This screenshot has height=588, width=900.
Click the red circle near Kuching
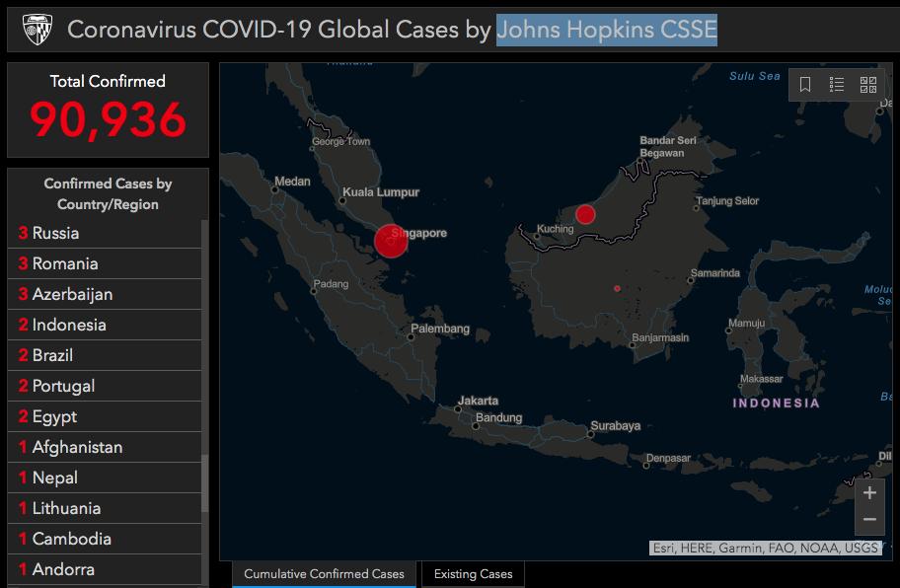point(585,214)
